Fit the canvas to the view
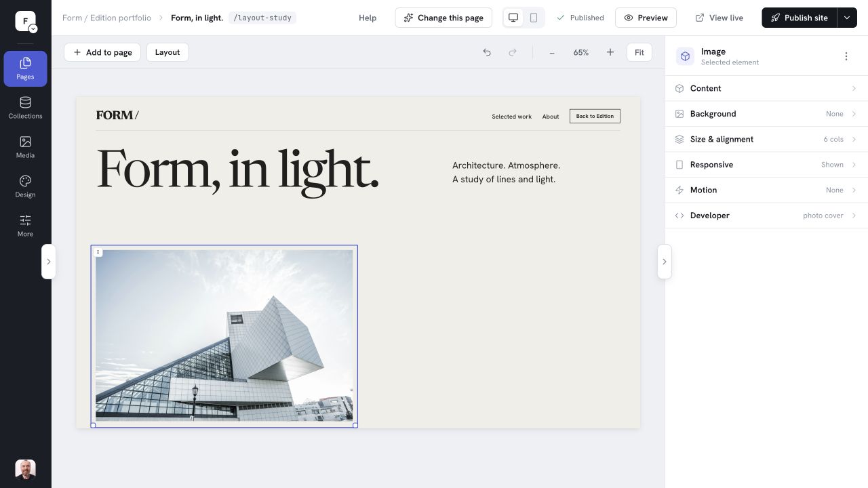Screen dimensions: 868x488 (x=639, y=52)
